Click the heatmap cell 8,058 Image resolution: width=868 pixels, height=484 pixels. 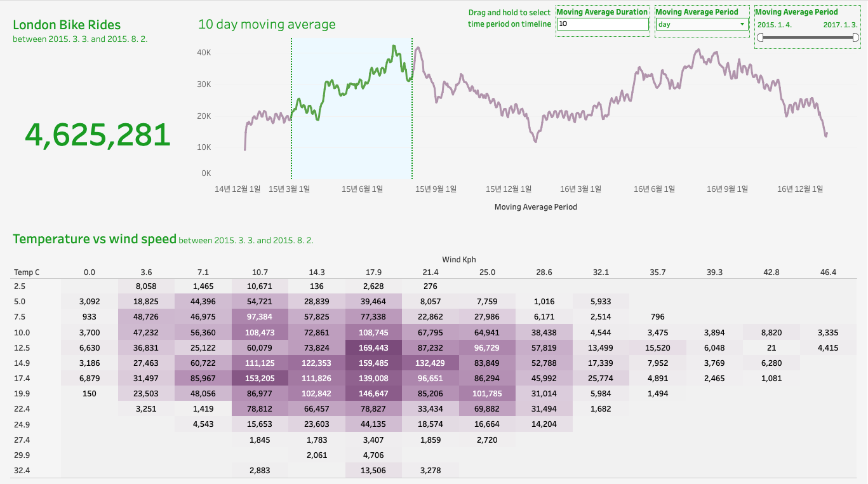[146, 286]
